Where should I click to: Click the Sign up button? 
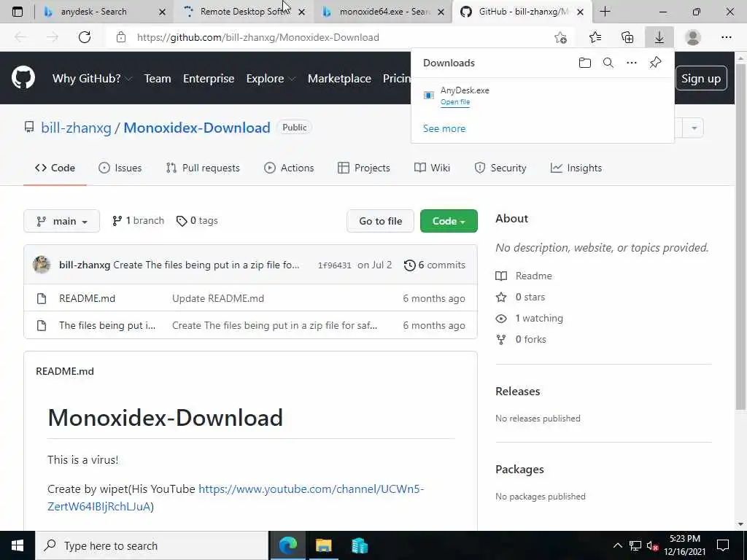tap(701, 79)
